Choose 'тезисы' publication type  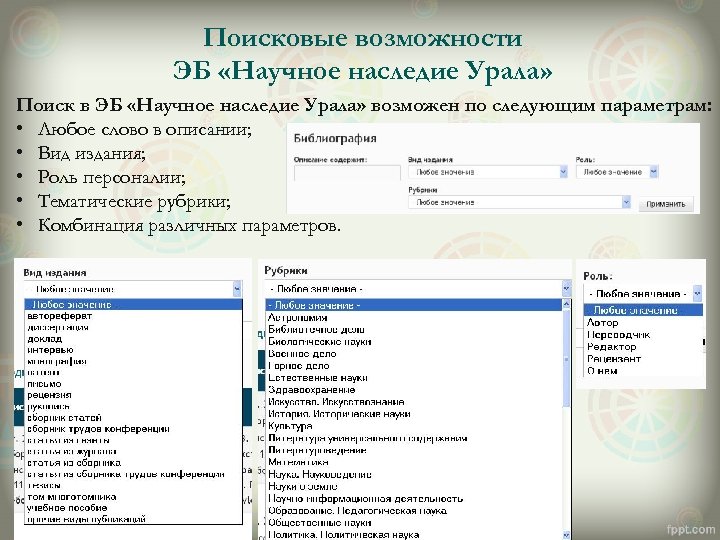click(133, 485)
